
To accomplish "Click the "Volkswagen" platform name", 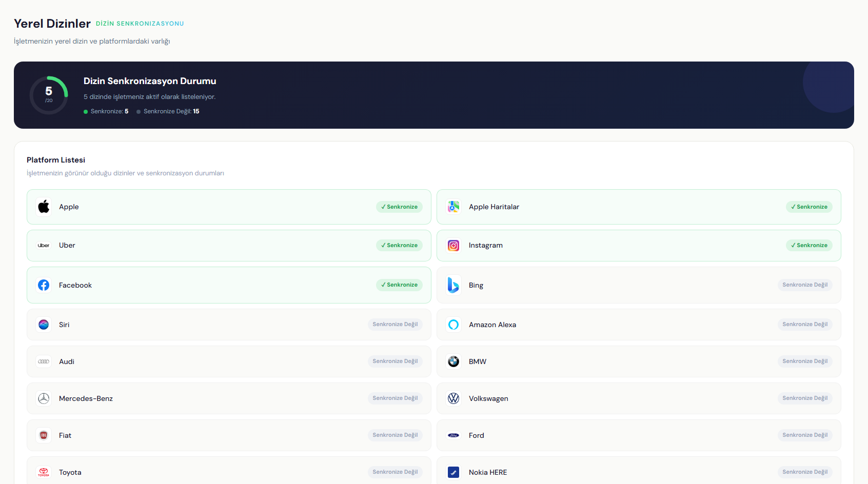I will click(488, 398).
